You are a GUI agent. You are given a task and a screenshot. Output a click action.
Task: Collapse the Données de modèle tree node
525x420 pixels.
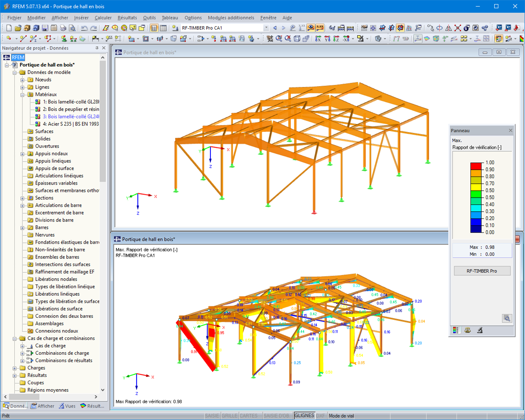tap(15, 73)
